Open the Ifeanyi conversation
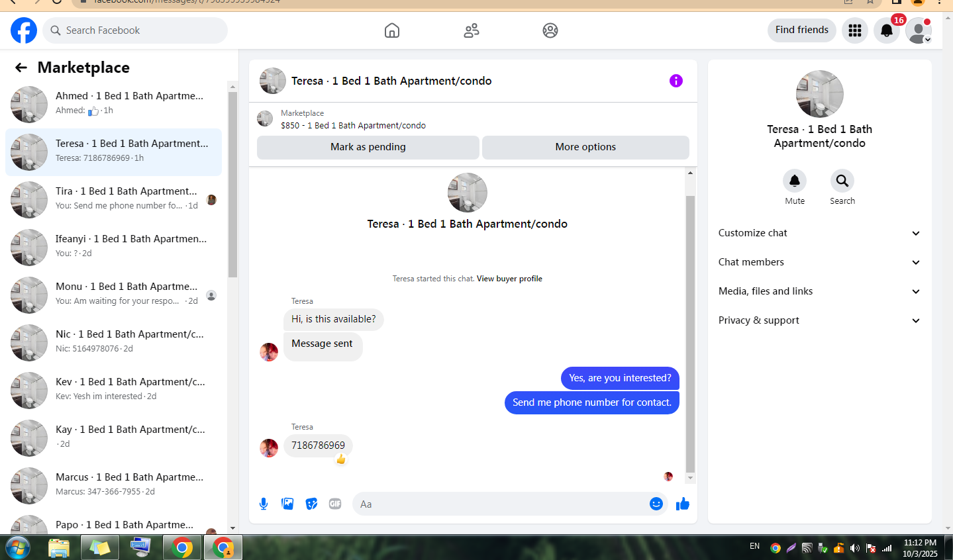 [113, 247]
